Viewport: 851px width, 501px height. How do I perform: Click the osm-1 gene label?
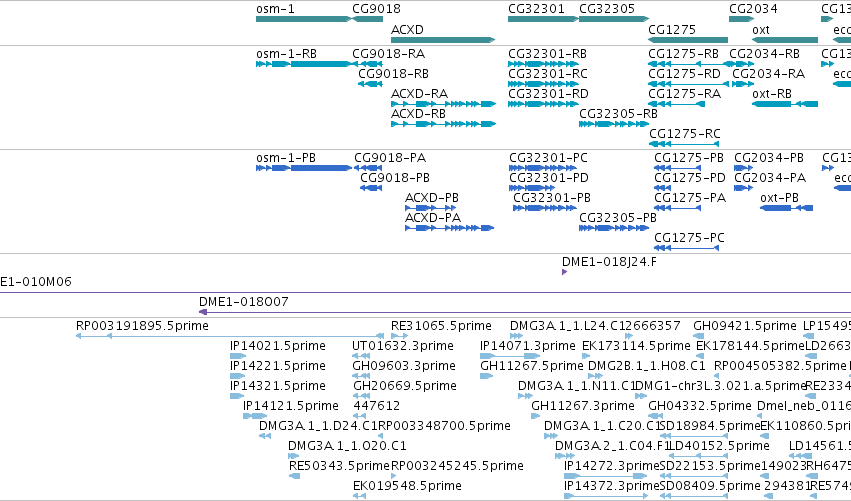[x=275, y=9]
